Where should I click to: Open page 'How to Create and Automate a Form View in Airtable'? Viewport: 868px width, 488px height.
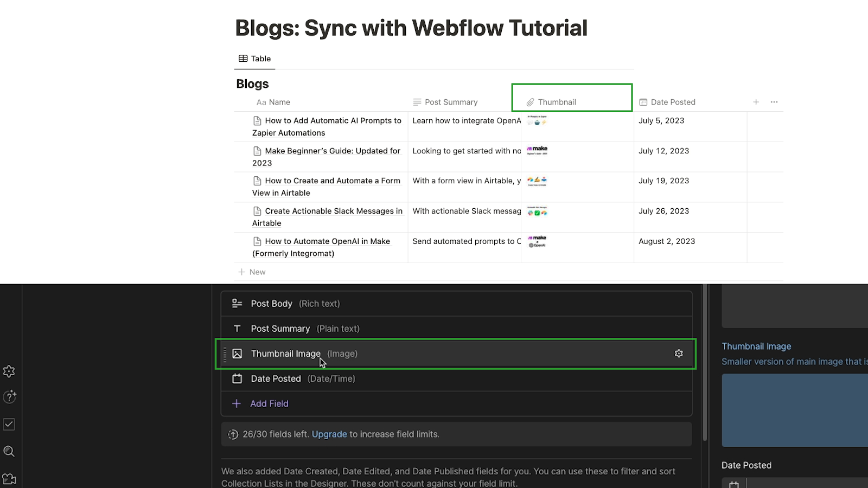[x=326, y=187]
